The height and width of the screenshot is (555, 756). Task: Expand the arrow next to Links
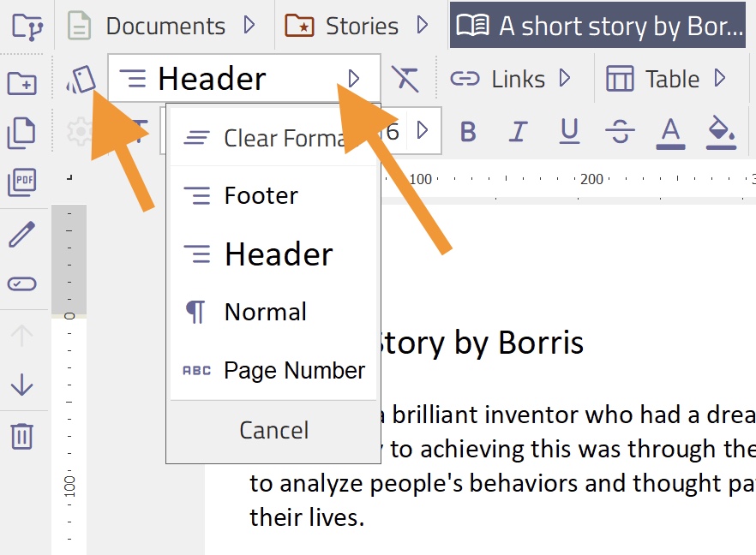click(565, 78)
